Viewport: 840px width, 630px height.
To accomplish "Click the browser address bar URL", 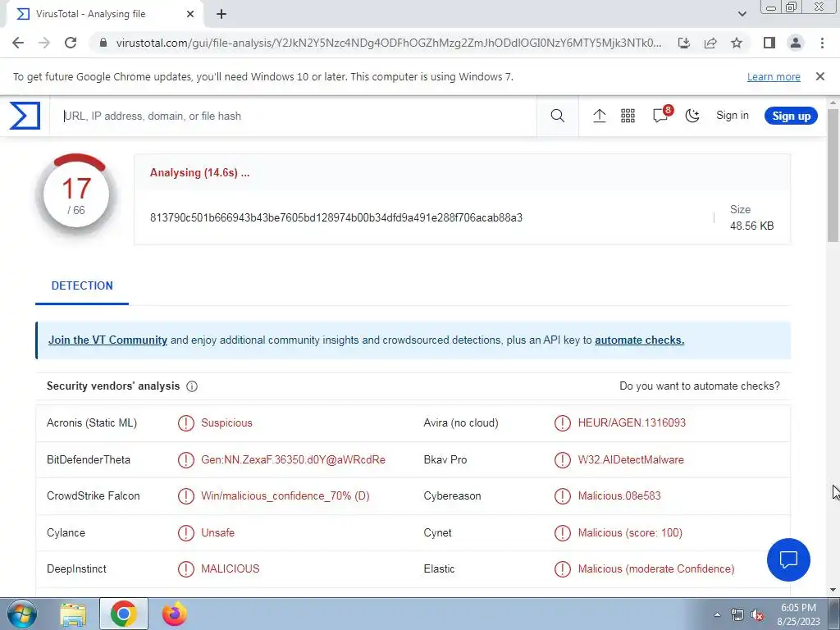I will (x=389, y=43).
